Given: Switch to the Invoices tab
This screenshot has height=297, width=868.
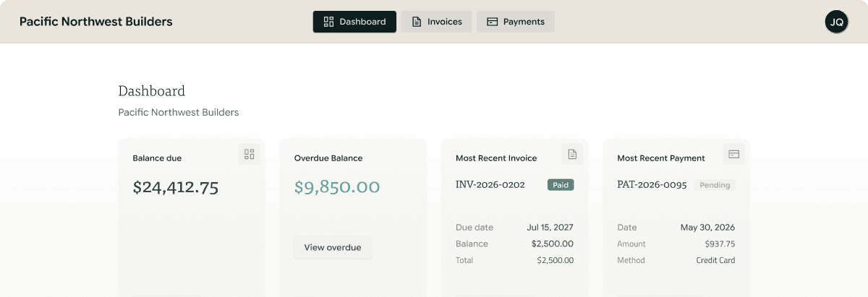Looking at the screenshot, I should click(x=437, y=22).
